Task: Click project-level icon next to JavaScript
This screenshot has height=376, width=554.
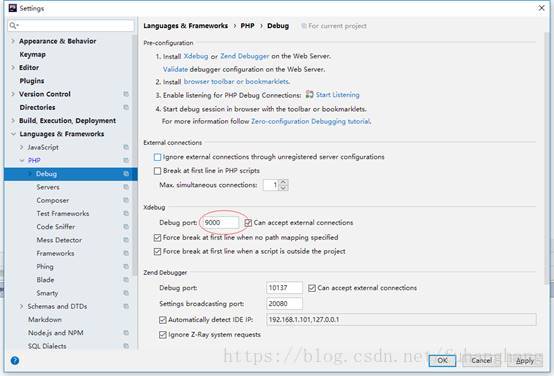Action: 126,147
